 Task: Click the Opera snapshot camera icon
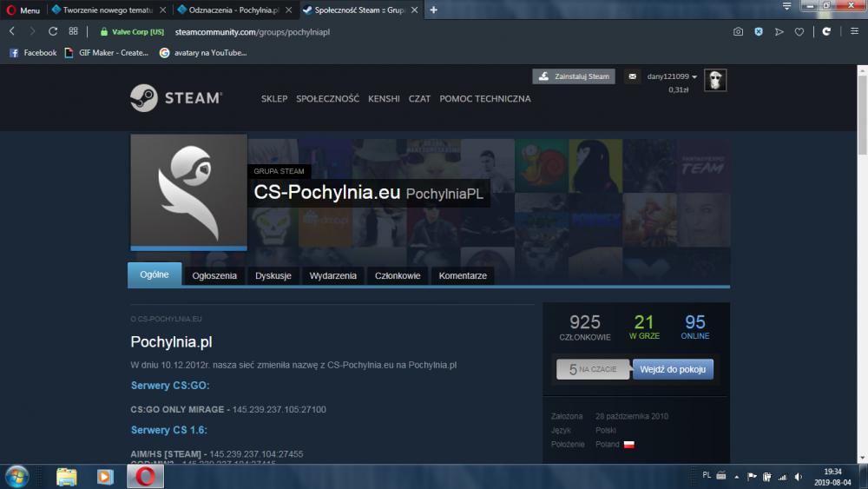tap(738, 31)
